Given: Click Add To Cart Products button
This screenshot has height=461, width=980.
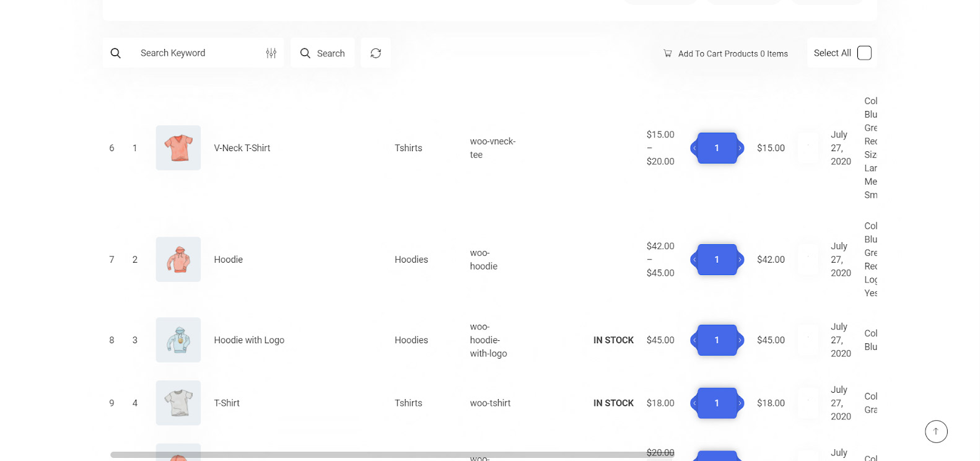Looking at the screenshot, I should point(725,54).
